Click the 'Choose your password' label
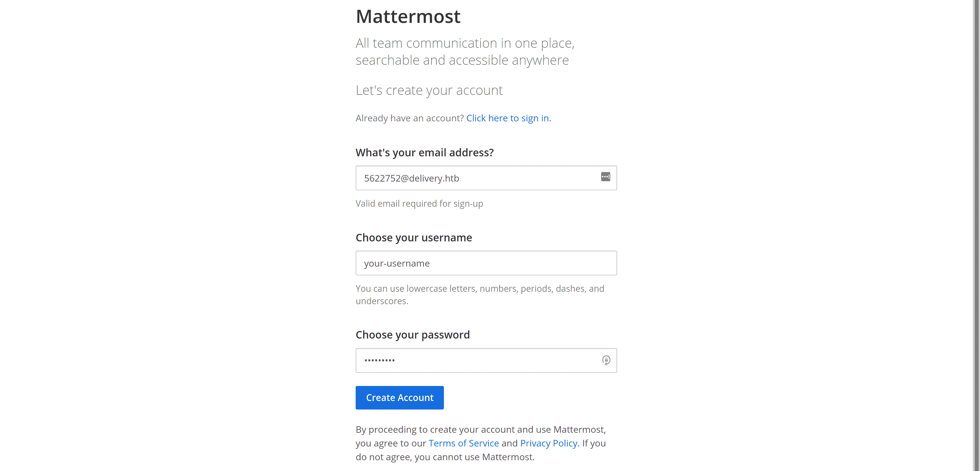Image resolution: width=980 pixels, height=471 pixels. [413, 335]
